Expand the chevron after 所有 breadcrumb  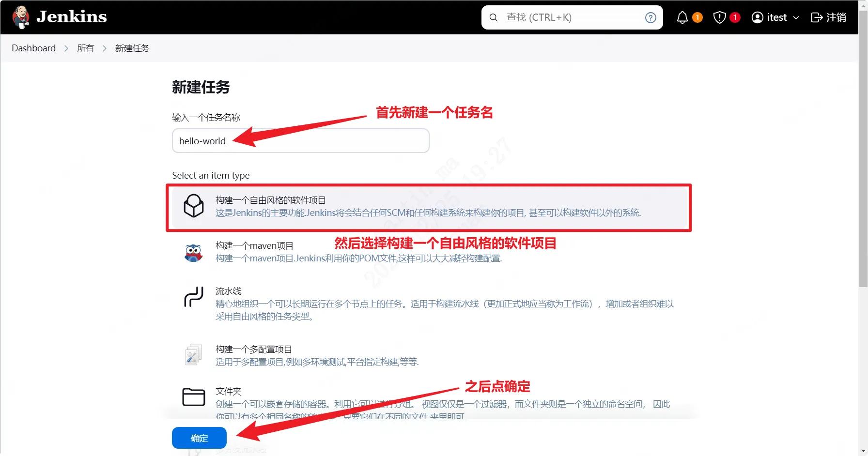click(x=104, y=48)
